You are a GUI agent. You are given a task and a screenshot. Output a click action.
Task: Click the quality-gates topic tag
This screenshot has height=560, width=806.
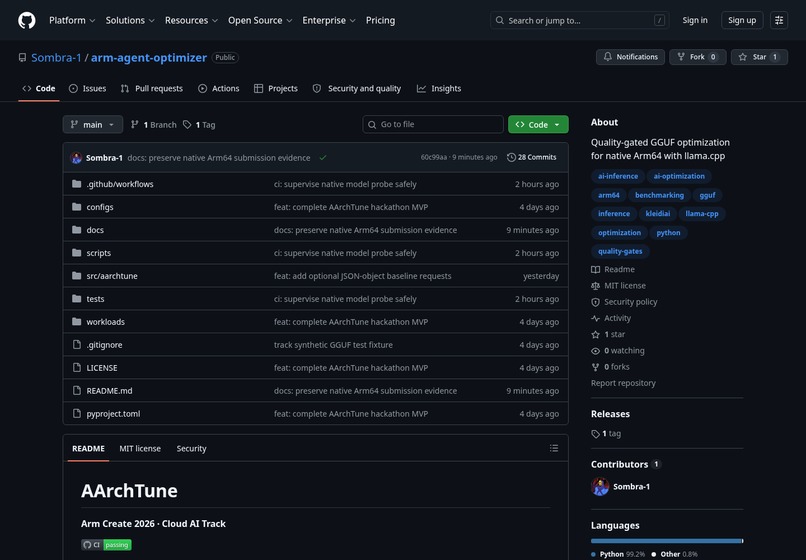pos(620,251)
